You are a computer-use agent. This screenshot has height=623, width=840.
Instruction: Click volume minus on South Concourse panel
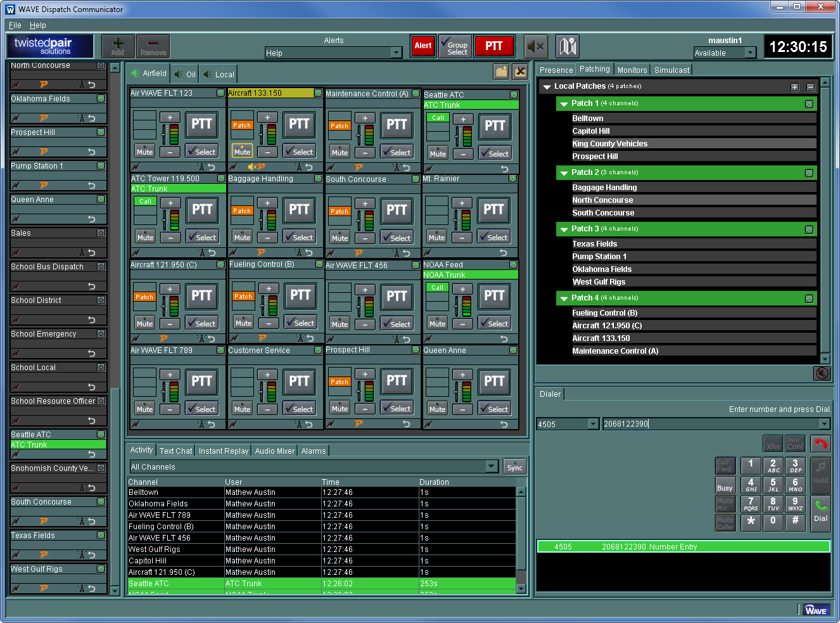365,238
